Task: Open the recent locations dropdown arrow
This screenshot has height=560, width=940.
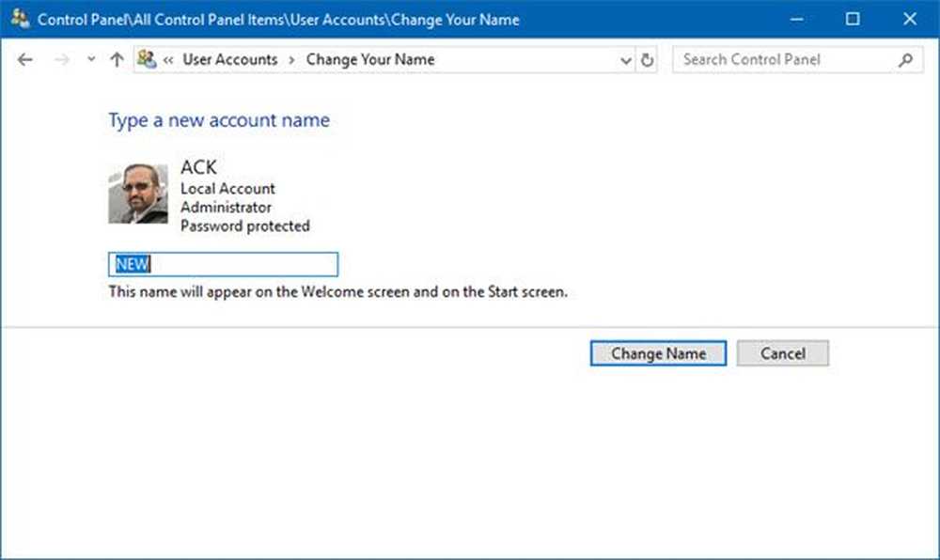Action: [x=90, y=60]
